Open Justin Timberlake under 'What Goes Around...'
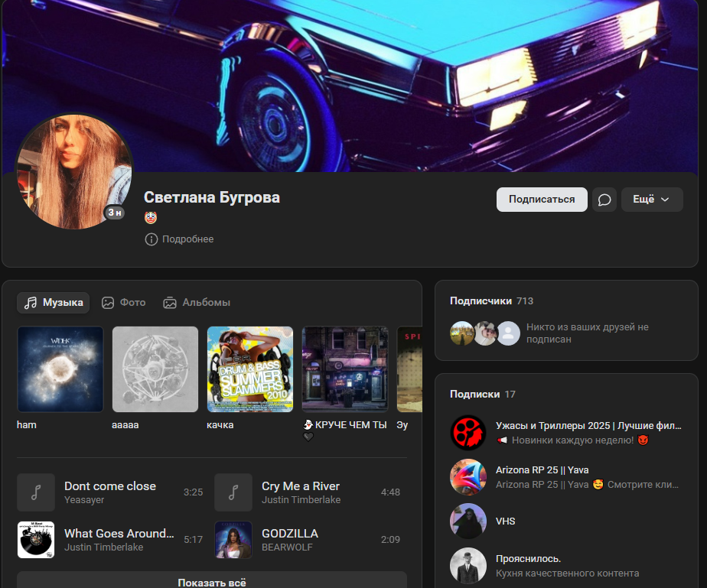The width and height of the screenshot is (707, 588). tap(104, 547)
